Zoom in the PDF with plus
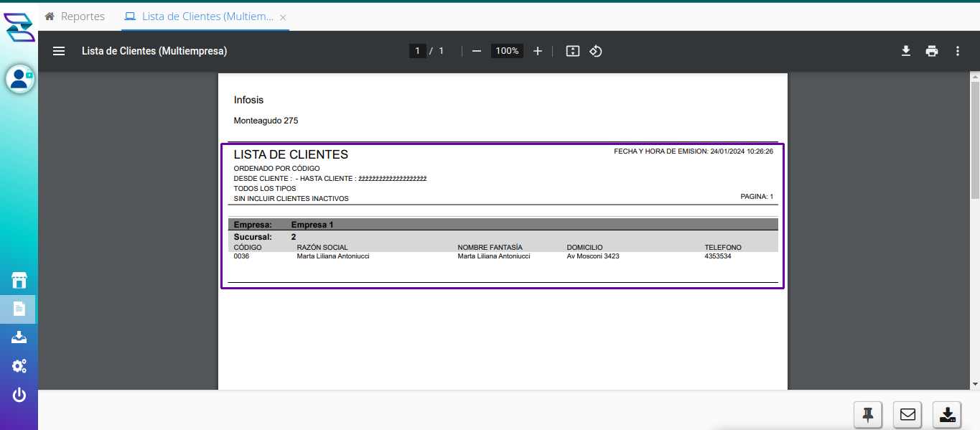The image size is (980, 430). point(538,51)
